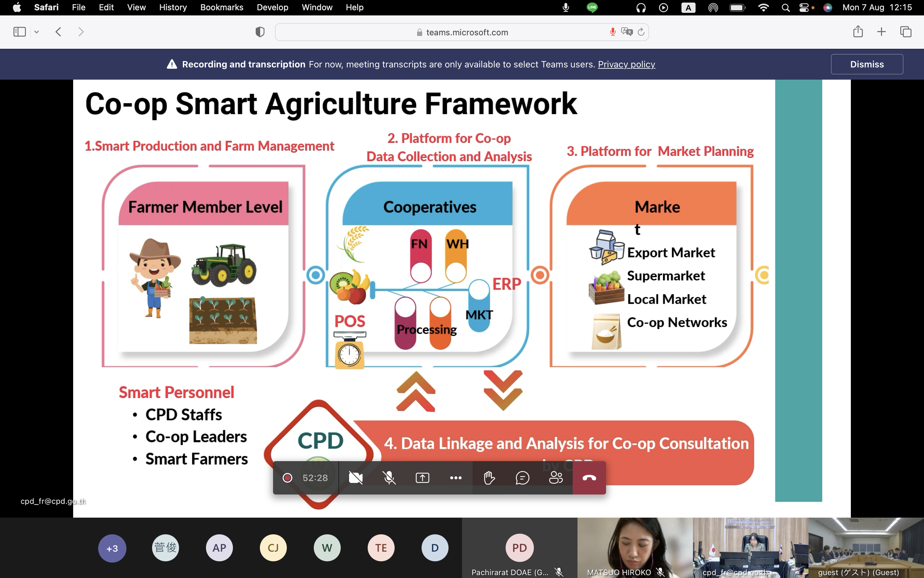
Task: Launch Siri from the menu bar
Action: coord(827,7)
